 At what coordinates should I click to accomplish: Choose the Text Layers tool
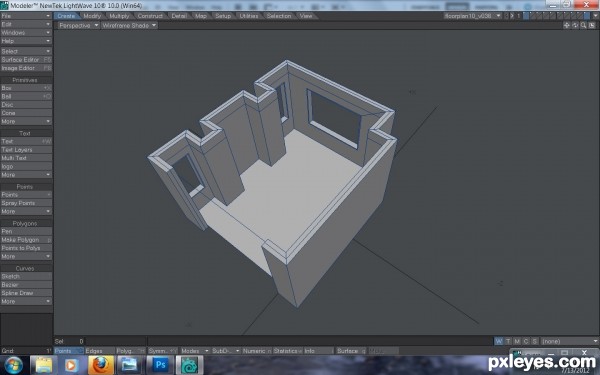[x=26, y=150]
